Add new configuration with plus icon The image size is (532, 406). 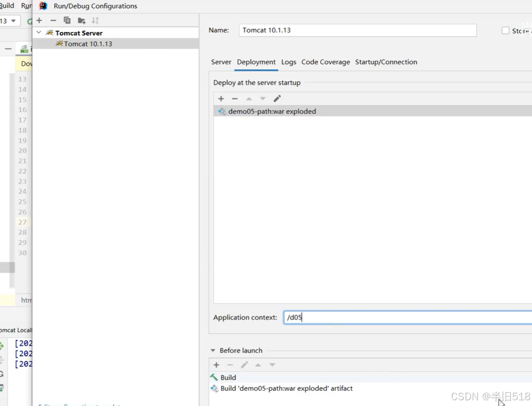39,20
